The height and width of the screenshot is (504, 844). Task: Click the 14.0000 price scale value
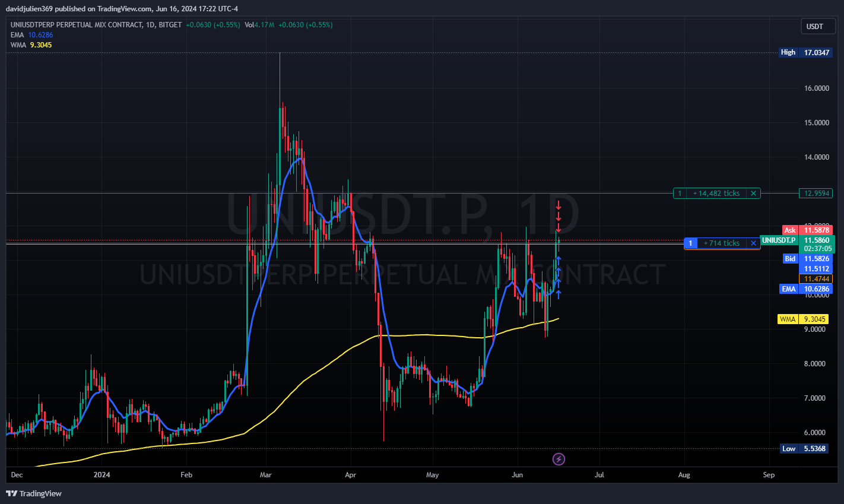[816, 157]
